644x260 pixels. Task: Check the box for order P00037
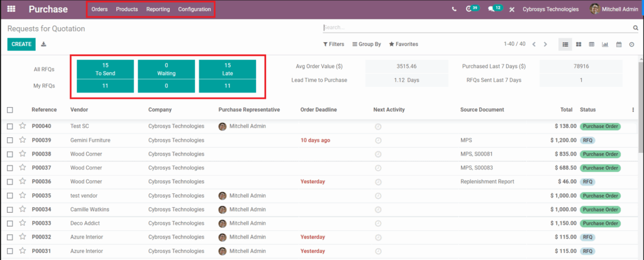click(10, 168)
